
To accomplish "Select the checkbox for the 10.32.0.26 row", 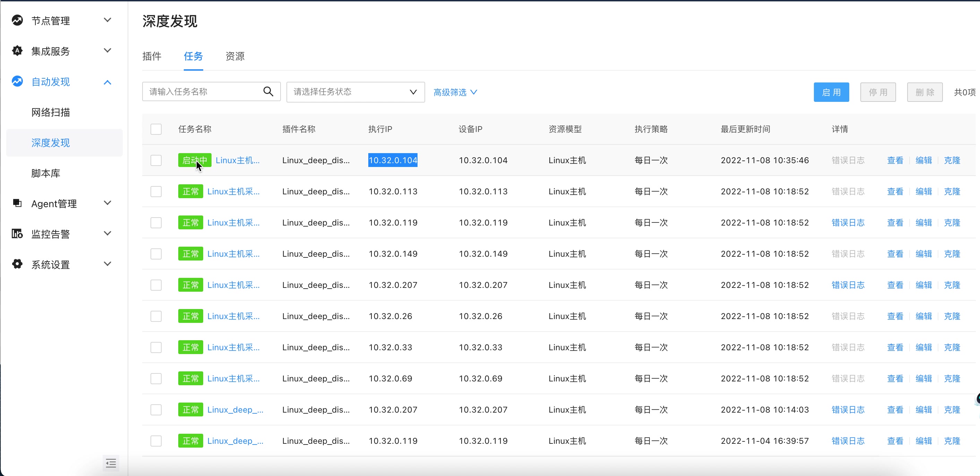I will [x=156, y=316].
